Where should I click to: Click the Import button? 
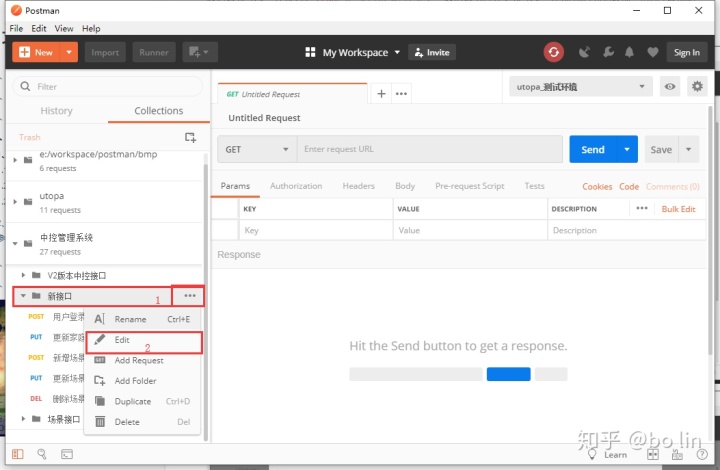[105, 52]
